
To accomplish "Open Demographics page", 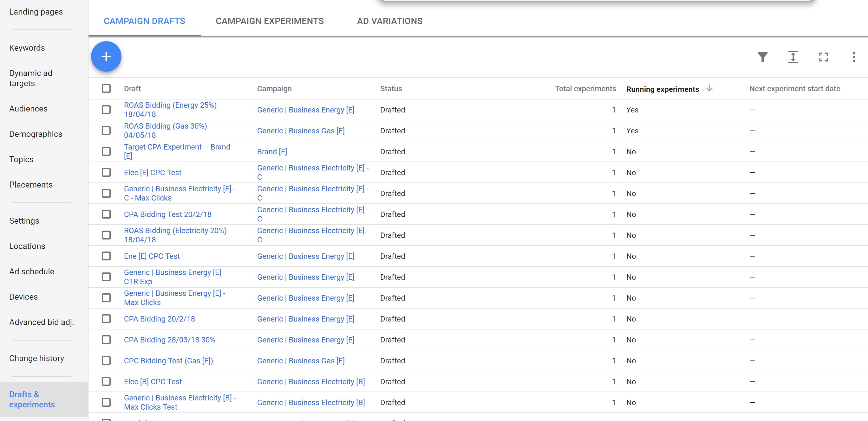I will [x=36, y=134].
